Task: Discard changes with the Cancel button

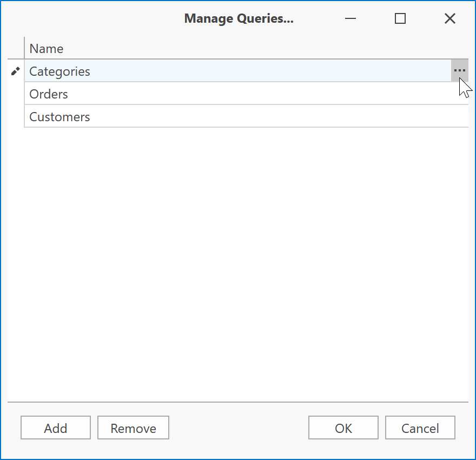Action: coord(420,428)
